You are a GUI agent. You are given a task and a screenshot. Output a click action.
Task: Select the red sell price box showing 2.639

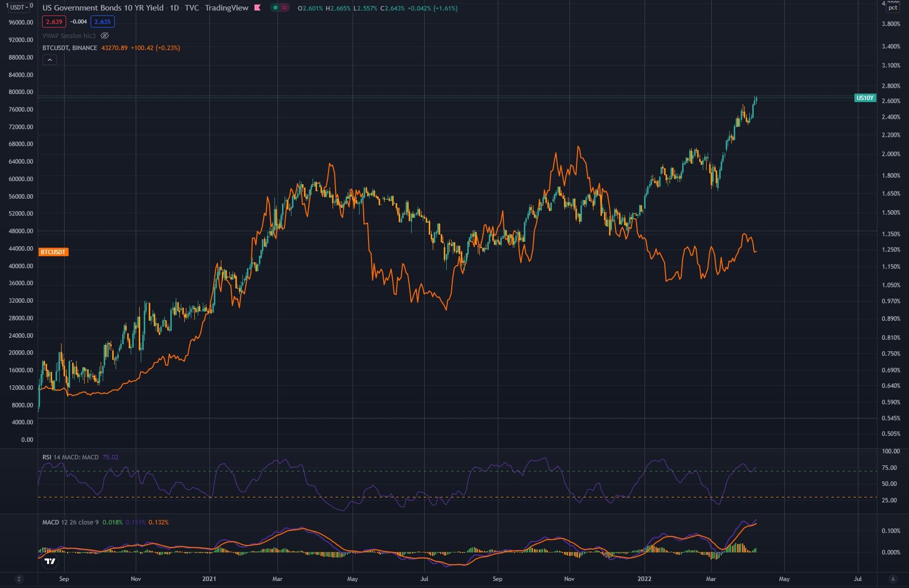click(54, 22)
